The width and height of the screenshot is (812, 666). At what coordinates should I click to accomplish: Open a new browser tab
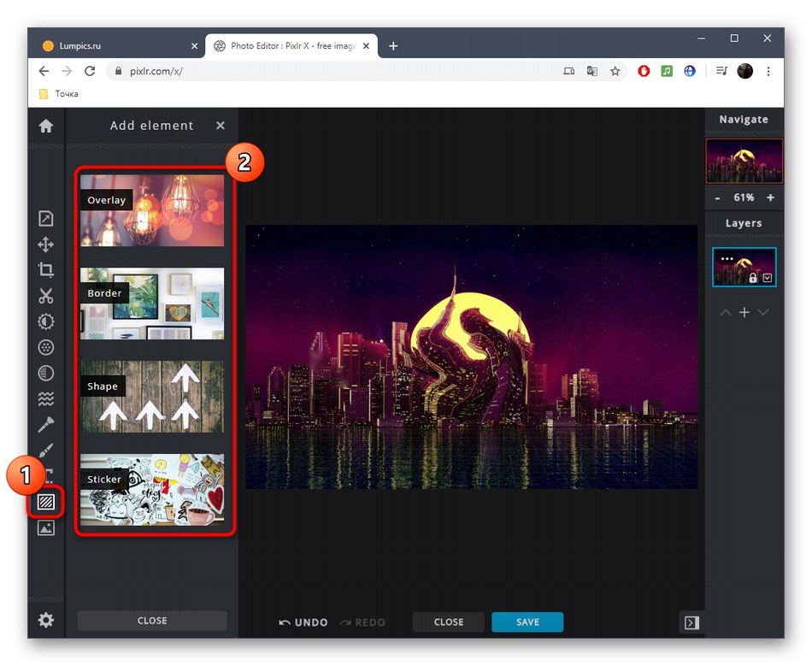(393, 46)
